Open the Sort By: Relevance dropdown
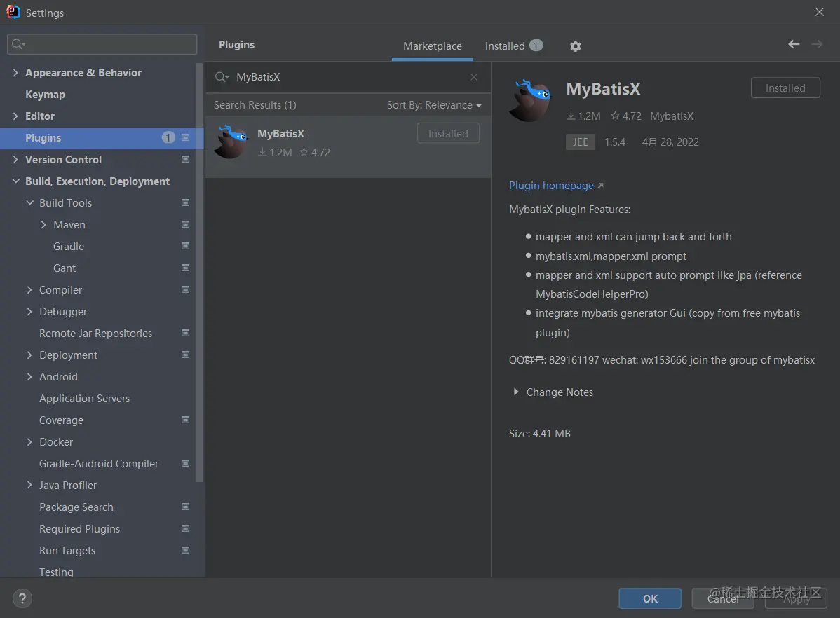 [435, 105]
